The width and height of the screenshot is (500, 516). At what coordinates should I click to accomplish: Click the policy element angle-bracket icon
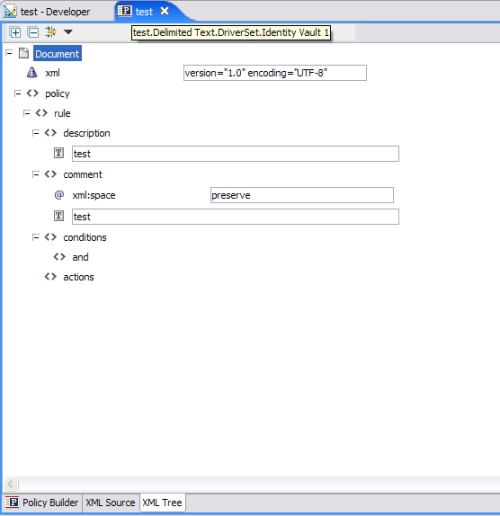[33, 93]
